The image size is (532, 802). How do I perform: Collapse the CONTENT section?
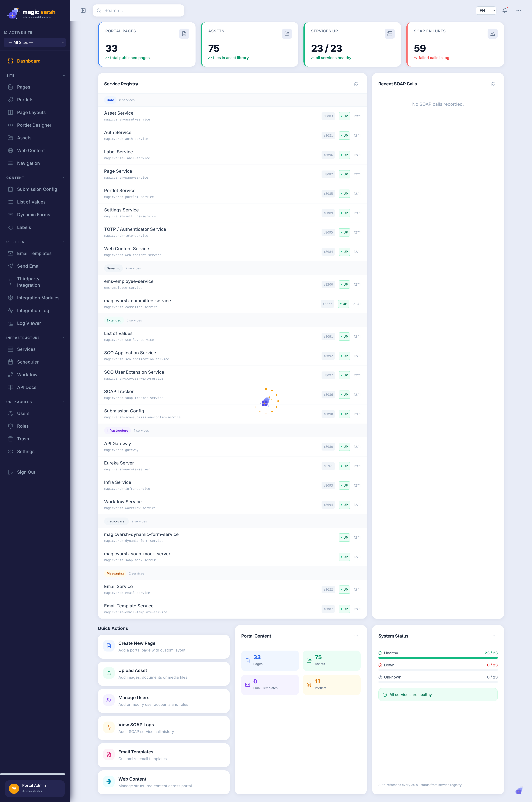[64, 178]
